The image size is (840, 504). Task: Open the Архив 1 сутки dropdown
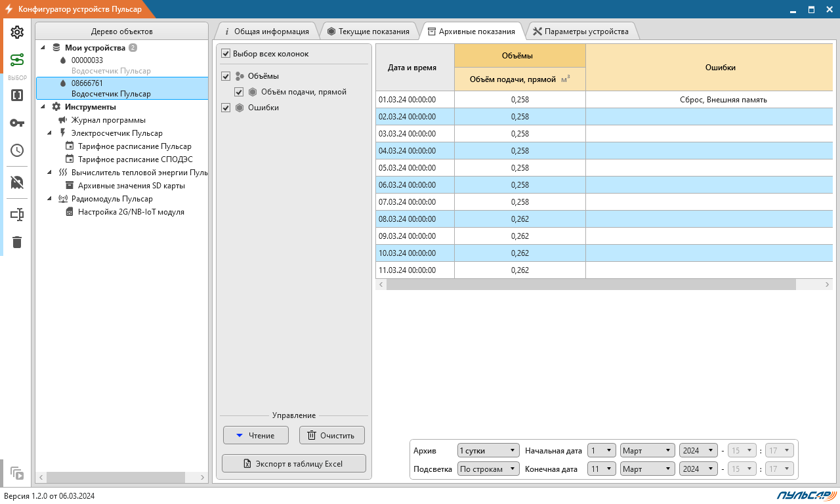click(488, 451)
